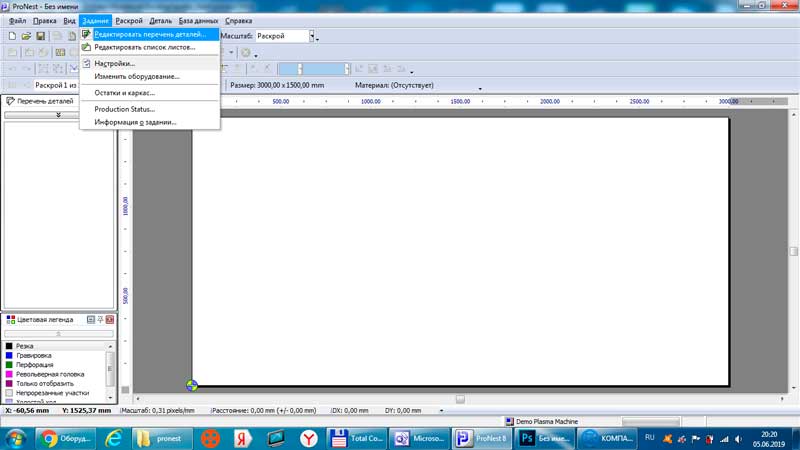
Task: Click the RU language indicator in tray
Action: click(x=649, y=438)
